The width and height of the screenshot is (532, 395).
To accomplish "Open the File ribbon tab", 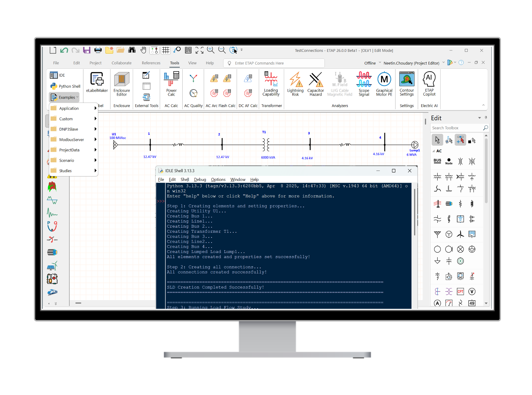I will click(x=56, y=63).
